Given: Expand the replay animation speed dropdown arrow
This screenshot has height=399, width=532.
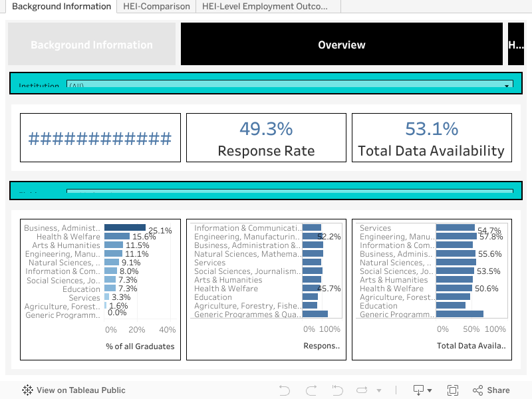Looking at the screenshot, I should click(x=379, y=391).
